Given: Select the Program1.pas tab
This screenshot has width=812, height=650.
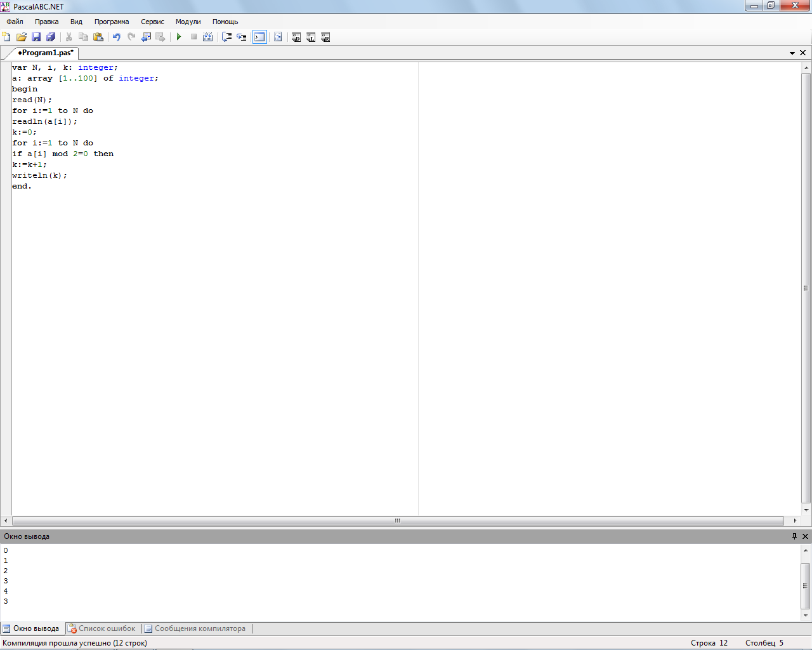Looking at the screenshot, I should pos(46,53).
